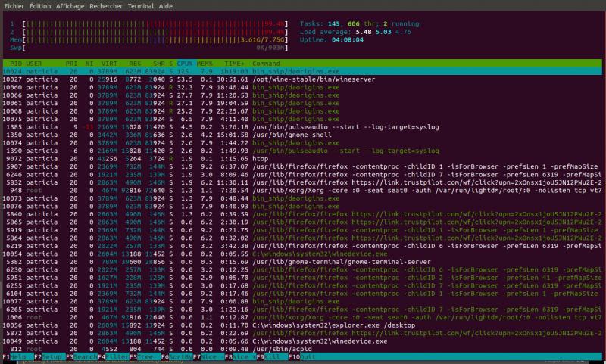Viewport: 606px width, 364px height.
Task: Click the Tasks count line
Action: coord(359,24)
